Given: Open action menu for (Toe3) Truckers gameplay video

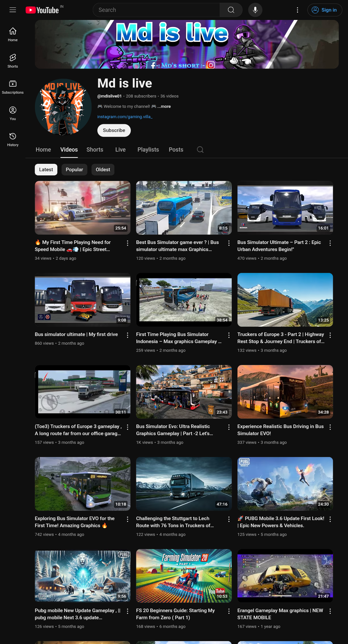Looking at the screenshot, I should 128,427.
